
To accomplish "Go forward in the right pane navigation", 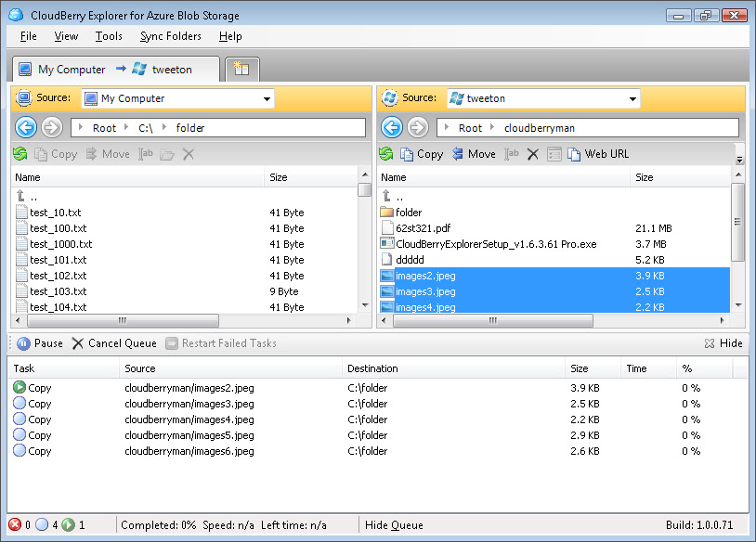I will click(418, 128).
